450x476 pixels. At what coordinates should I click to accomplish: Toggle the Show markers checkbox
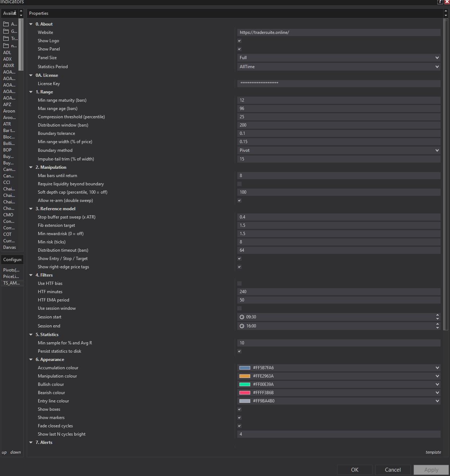point(239,418)
